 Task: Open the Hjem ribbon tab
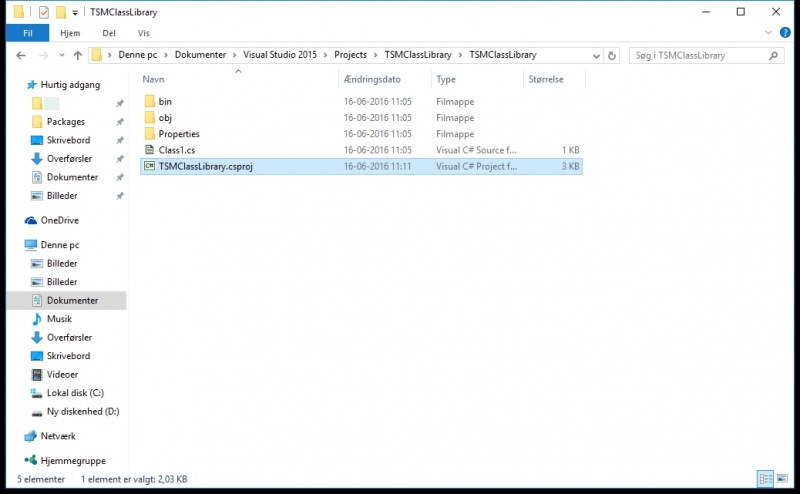[70, 33]
